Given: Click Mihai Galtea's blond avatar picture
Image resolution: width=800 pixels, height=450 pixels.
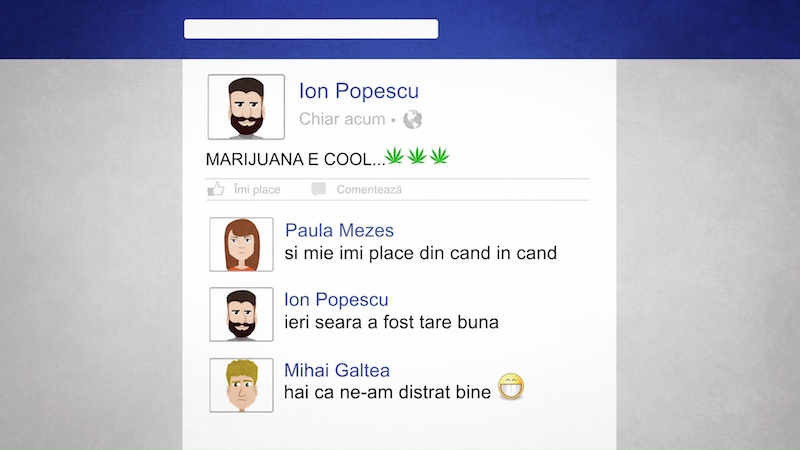Looking at the screenshot, I should tap(241, 385).
